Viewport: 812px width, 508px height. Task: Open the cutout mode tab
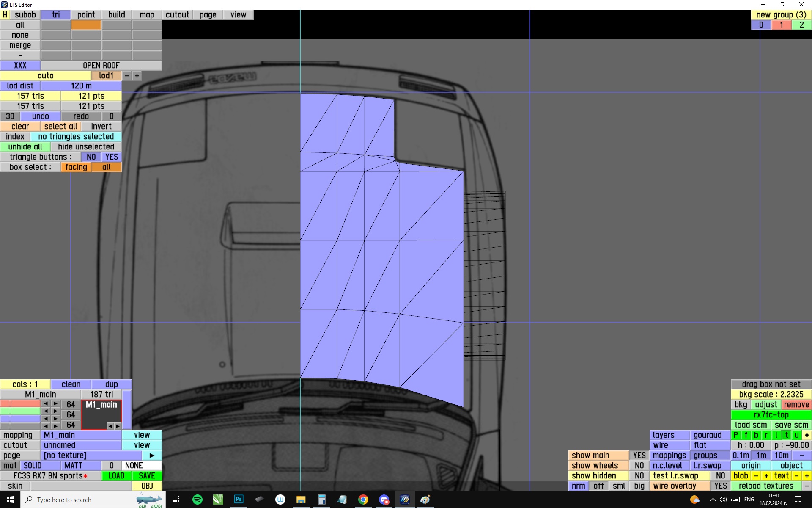coord(177,14)
